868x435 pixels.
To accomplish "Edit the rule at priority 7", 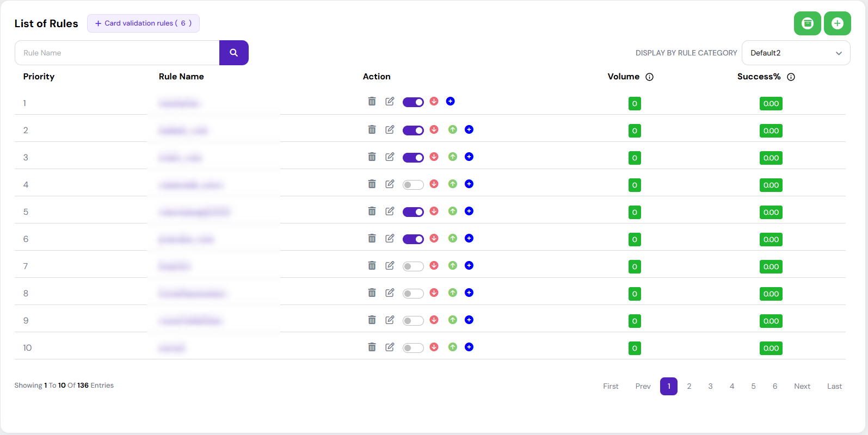I will click(x=390, y=265).
